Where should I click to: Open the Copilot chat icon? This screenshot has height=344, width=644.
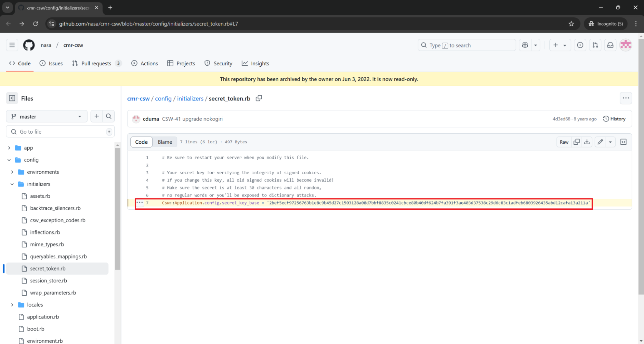[525, 45]
